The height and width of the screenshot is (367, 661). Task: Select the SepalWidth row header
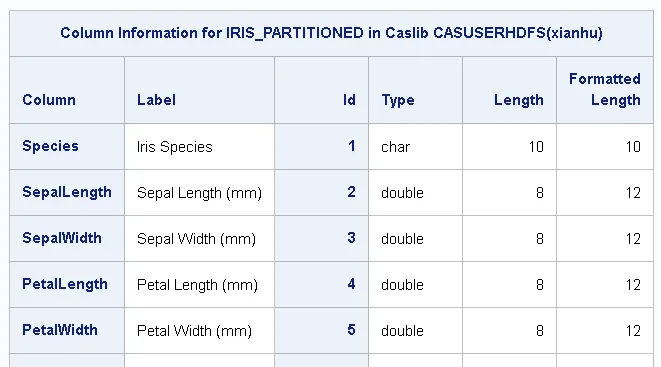(x=67, y=238)
